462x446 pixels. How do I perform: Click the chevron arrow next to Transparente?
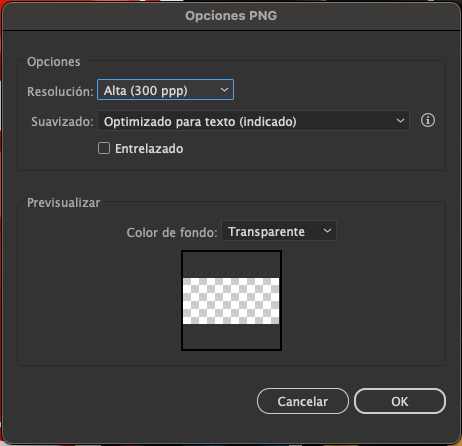pyautogui.click(x=327, y=231)
